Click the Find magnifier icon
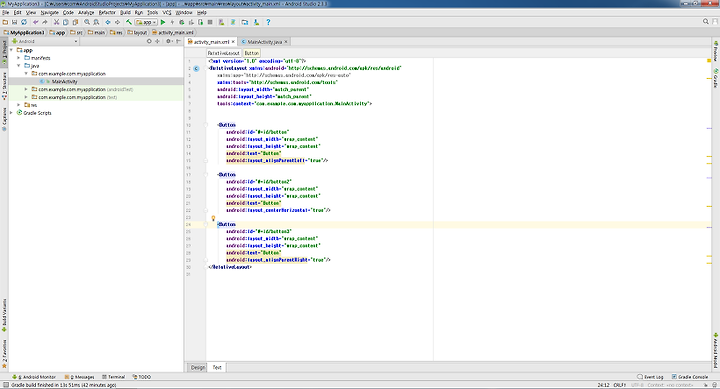 87,22
